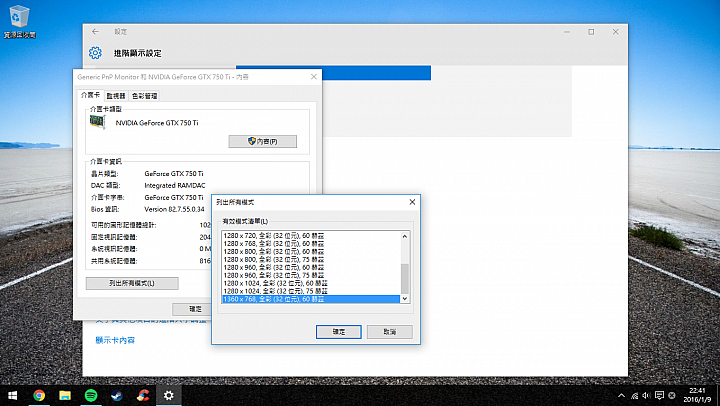Open CCleaner from the taskbar

[x=143, y=395]
